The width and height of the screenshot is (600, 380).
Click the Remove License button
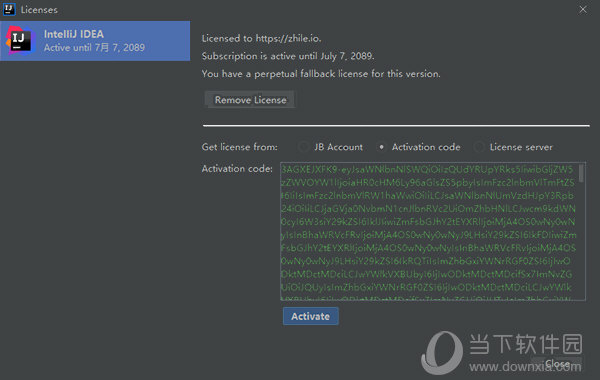point(250,100)
